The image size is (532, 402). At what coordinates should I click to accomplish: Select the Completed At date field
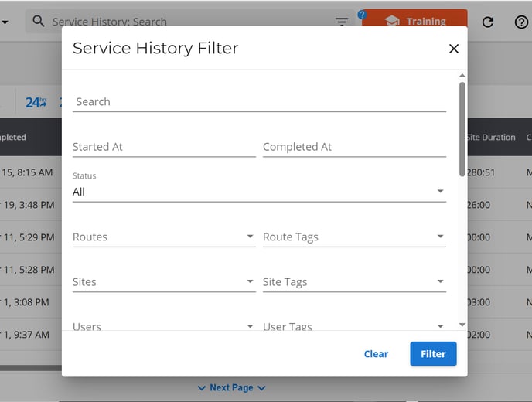354,147
